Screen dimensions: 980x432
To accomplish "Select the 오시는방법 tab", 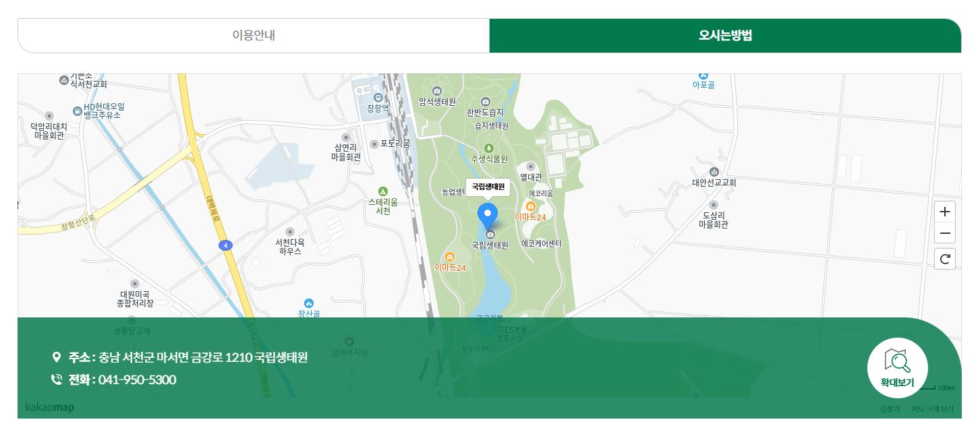I will tap(725, 36).
